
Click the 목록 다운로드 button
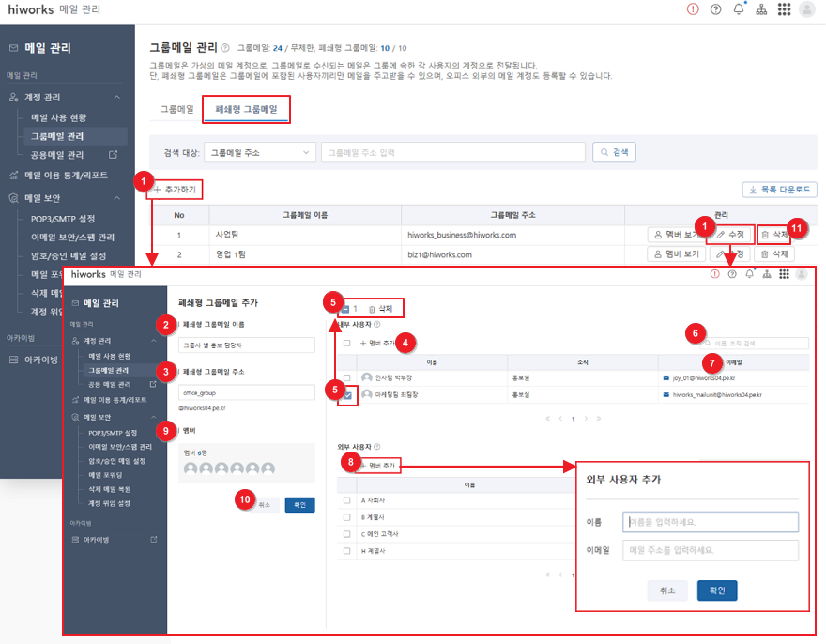pyautogui.click(x=779, y=190)
